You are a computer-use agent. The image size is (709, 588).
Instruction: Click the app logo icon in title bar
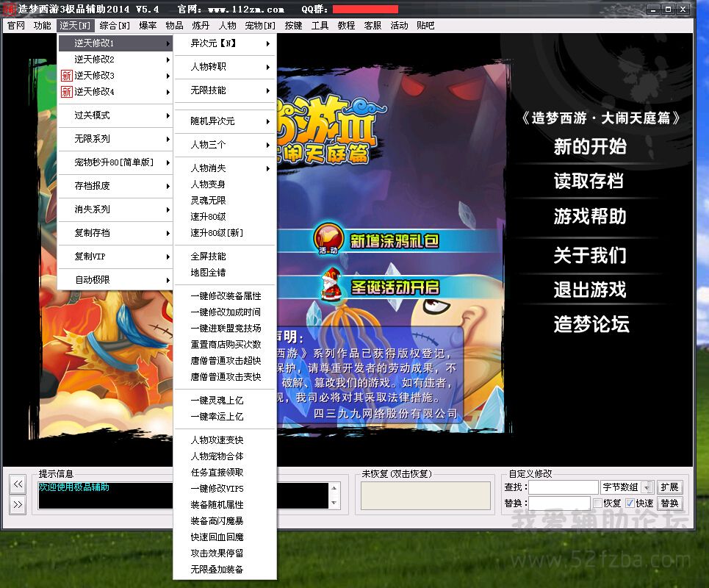pyautogui.click(x=9, y=9)
